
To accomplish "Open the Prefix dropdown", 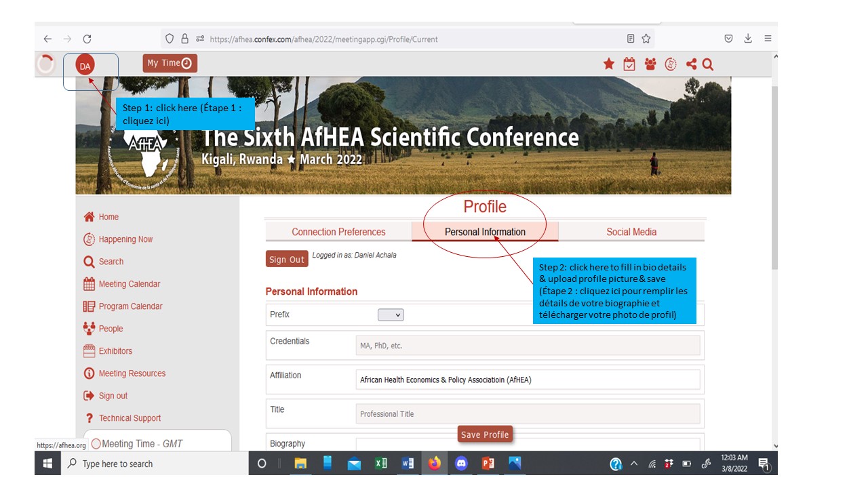I will tap(391, 314).
